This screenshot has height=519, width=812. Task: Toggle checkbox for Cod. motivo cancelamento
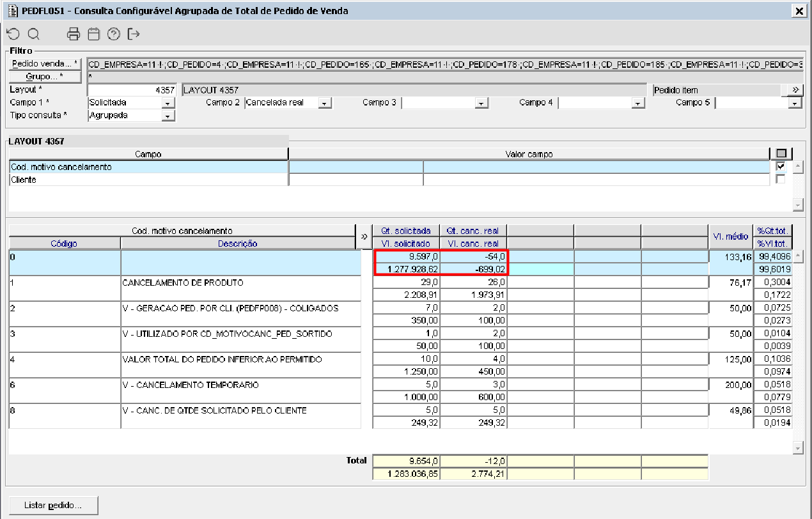click(780, 166)
